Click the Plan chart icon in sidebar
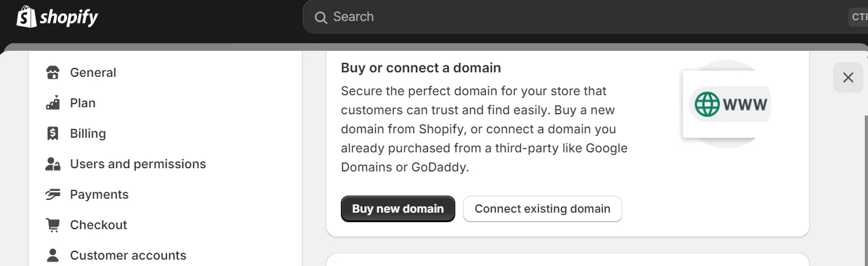This screenshot has width=868, height=266. tap(53, 103)
